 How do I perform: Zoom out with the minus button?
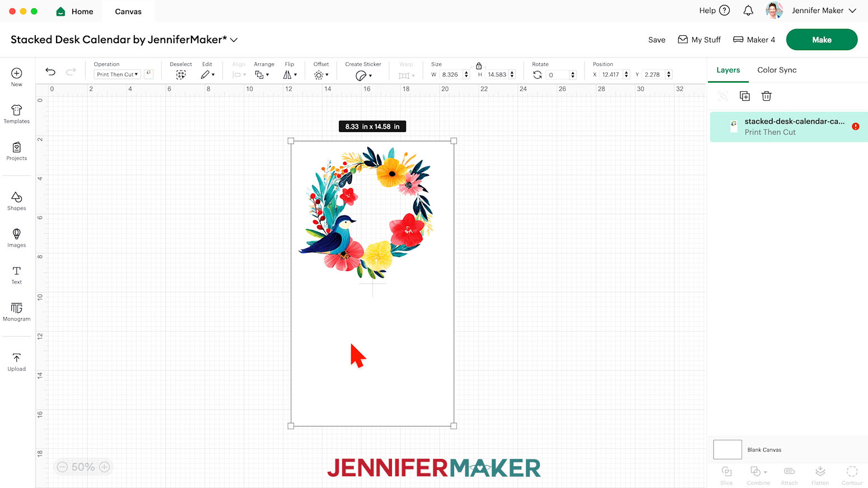pos(62,467)
